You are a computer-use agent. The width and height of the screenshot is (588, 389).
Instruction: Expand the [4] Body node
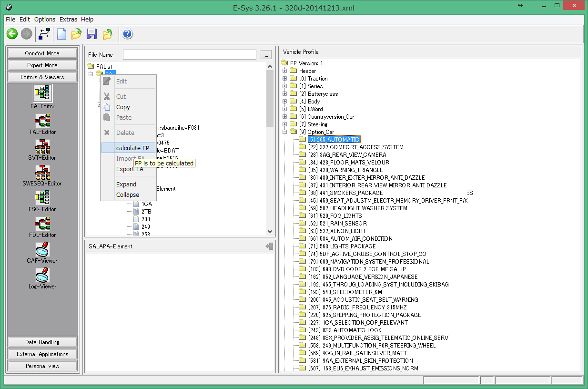pos(285,102)
